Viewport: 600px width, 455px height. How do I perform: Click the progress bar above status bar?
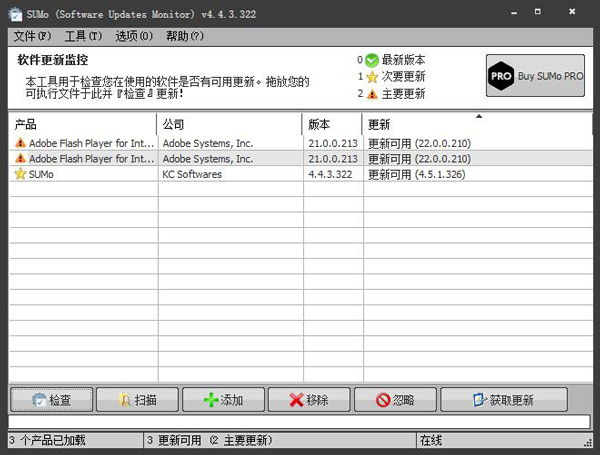coord(299,422)
